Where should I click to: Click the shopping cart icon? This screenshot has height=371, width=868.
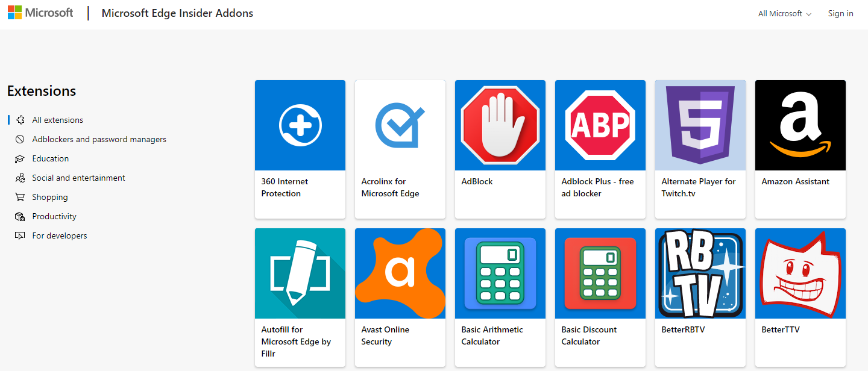point(20,197)
